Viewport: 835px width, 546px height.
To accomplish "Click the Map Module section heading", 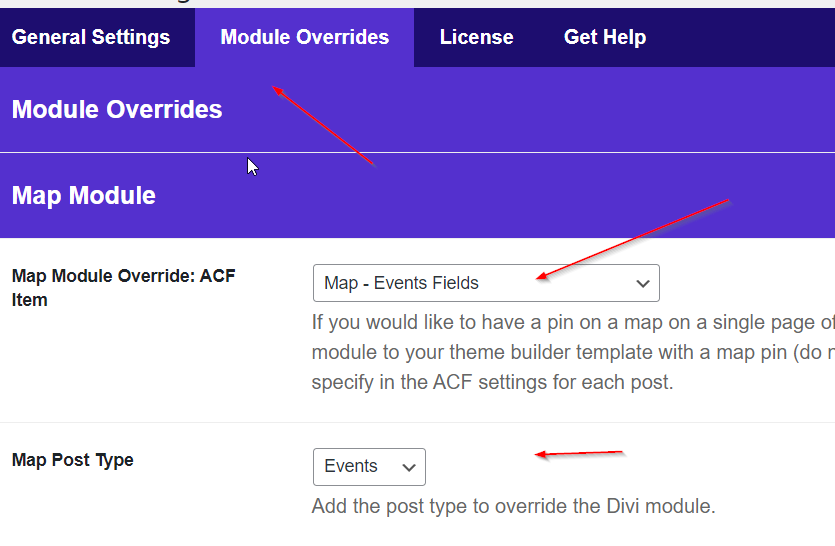I will 84,195.
